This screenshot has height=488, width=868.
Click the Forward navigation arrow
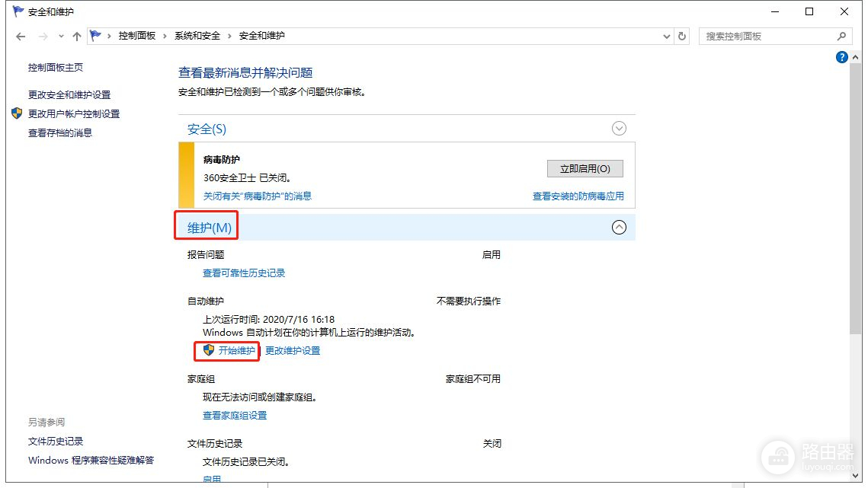[43, 37]
